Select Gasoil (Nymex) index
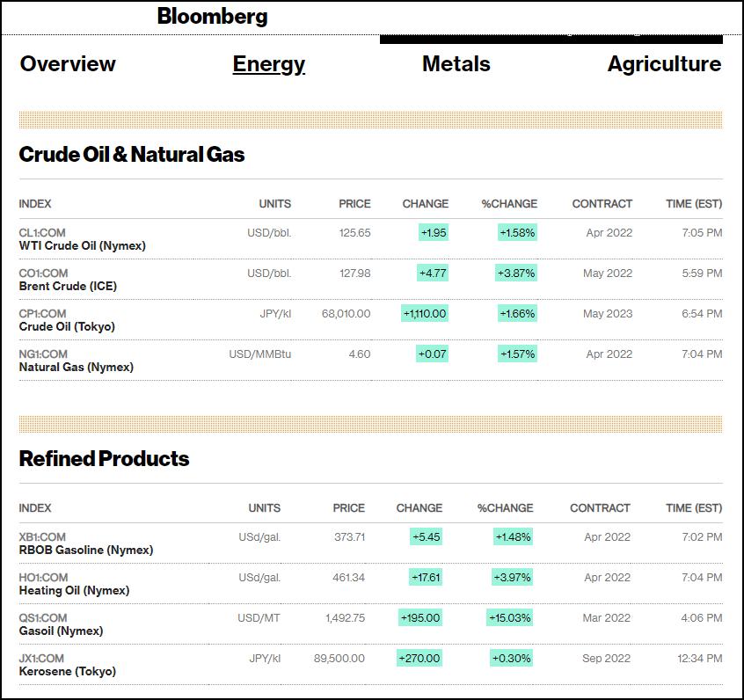744x700 pixels. point(61,631)
